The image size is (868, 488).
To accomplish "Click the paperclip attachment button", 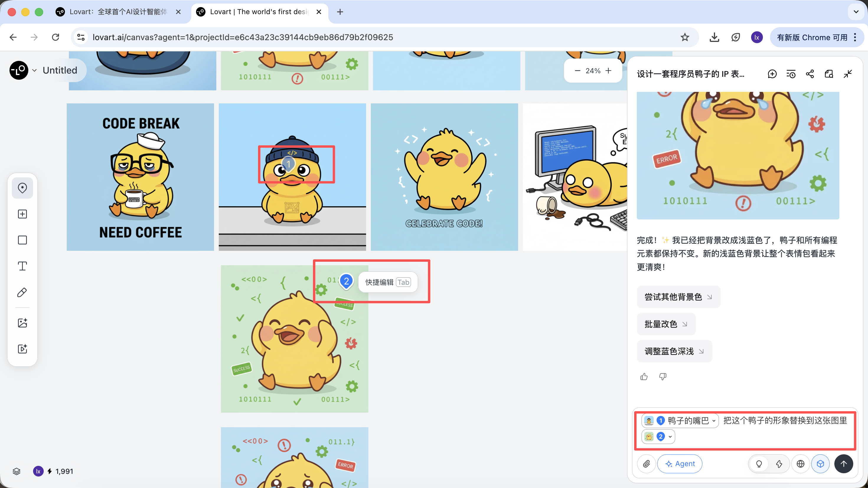I will [x=646, y=464].
